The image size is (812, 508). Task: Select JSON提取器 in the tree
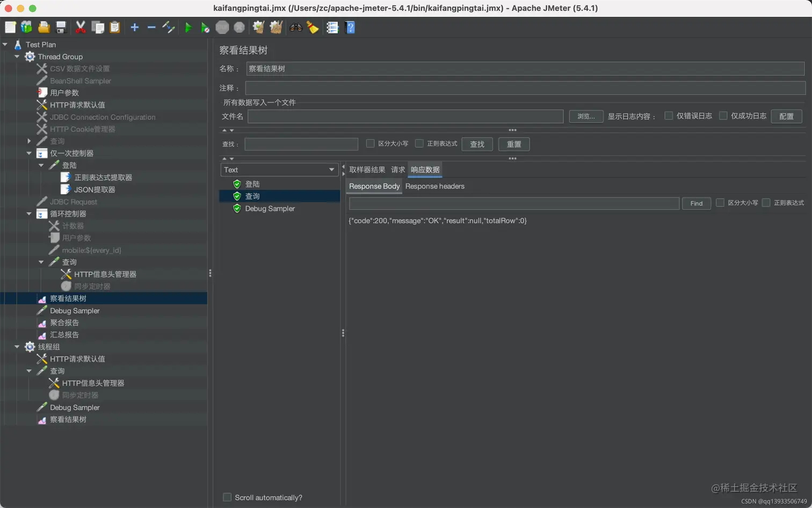pos(95,190)
